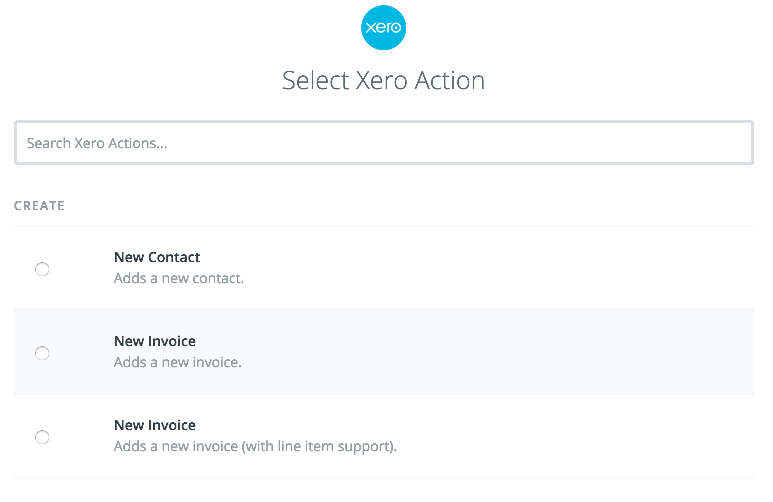Image resolution: width=773 pixels, height=502 pixels.
Task: Click the 'Adds a new invoice.' description text
Action: click(177, 362)
